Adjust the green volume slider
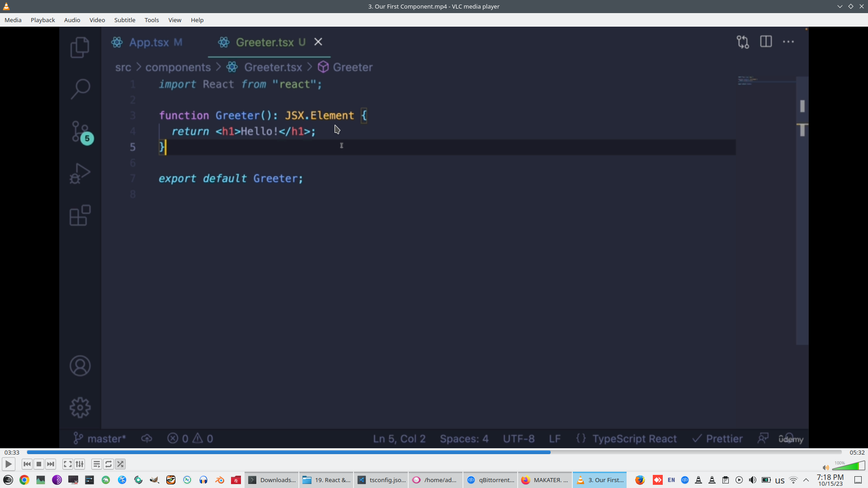The height and width of the screenshot is (488, 868). (848, 466)
